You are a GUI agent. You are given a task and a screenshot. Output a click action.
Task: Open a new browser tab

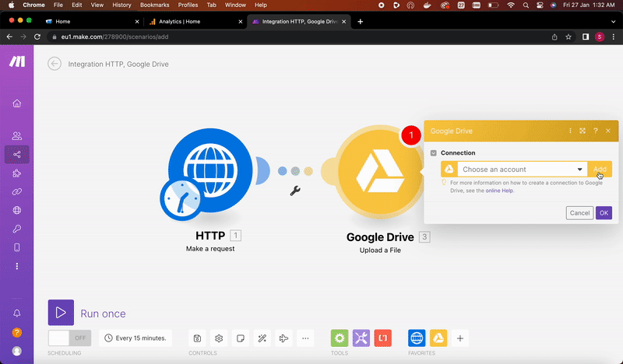point(361,22)
